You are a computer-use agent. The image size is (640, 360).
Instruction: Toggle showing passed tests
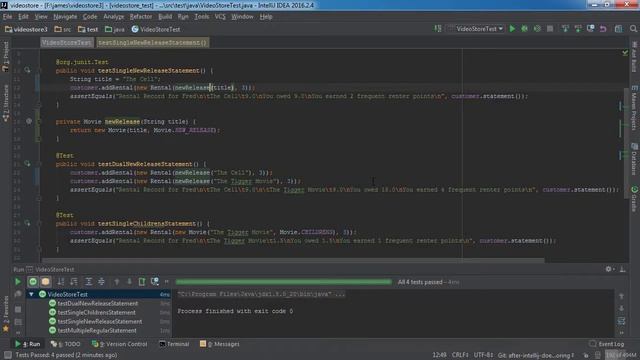point(33,282)
